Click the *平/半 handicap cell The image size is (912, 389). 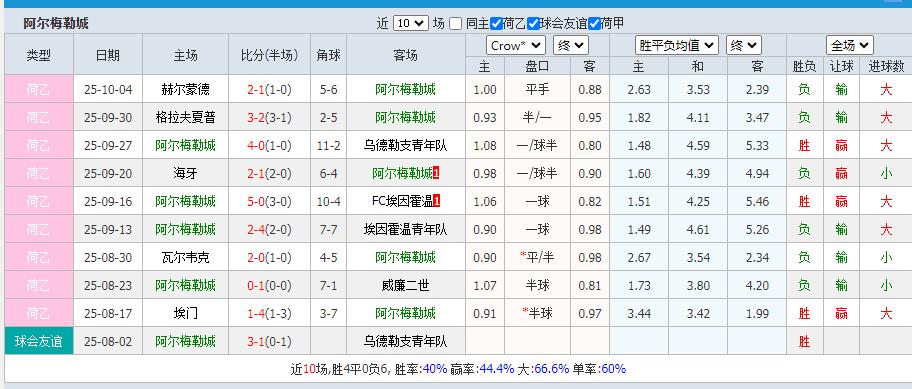point(537,257)
